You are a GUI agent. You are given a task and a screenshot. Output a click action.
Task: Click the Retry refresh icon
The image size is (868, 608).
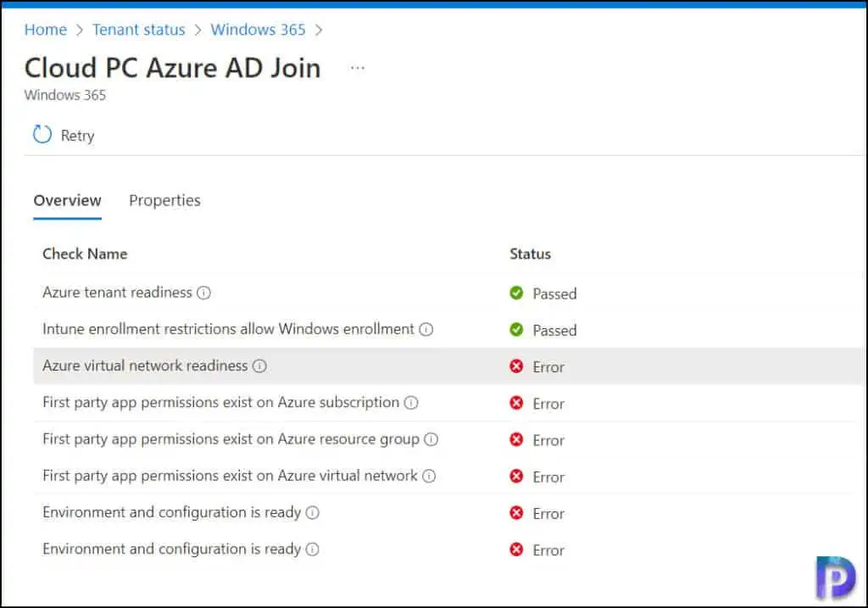pyautogui.click(x=42, y=135)
